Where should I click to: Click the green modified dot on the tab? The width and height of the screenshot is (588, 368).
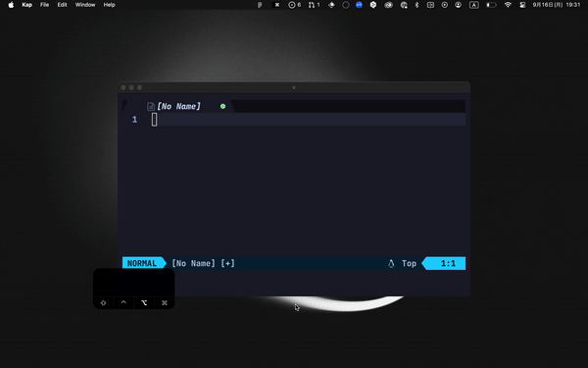click(223, 106)
